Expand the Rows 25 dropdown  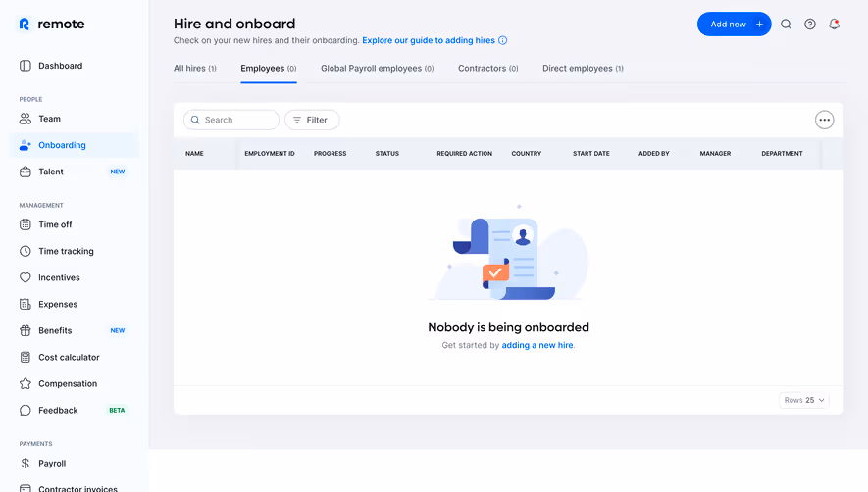pos(804,400)
